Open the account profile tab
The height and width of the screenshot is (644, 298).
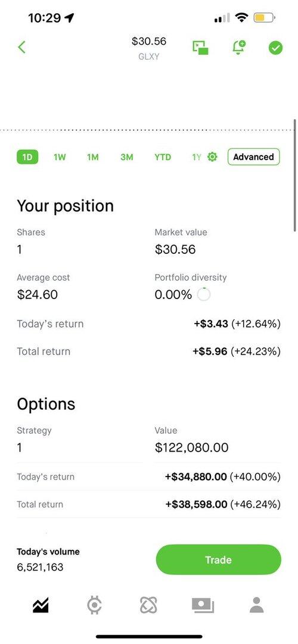(257, 605)
